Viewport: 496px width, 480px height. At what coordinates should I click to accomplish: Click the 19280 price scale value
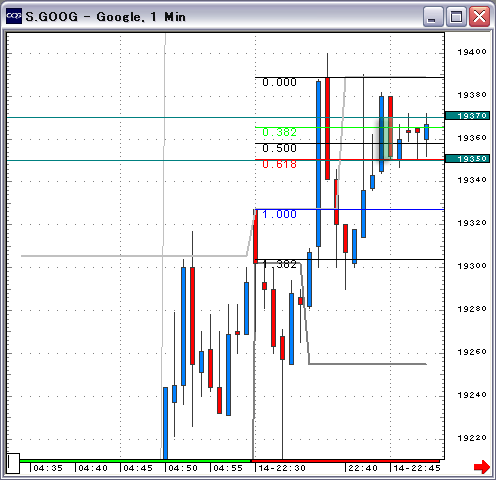pos(472,309)
